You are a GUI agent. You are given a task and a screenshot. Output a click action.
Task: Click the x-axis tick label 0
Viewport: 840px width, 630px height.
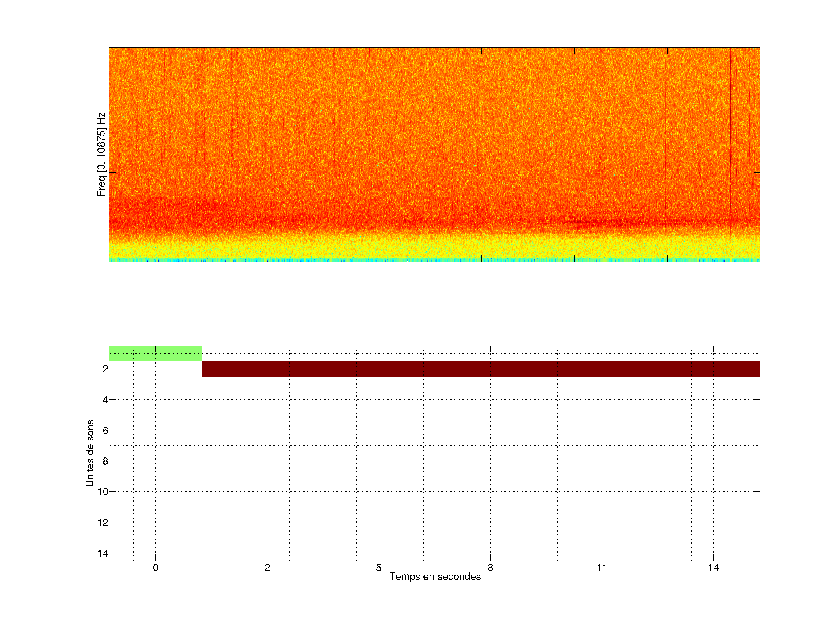tap(156, 568)
